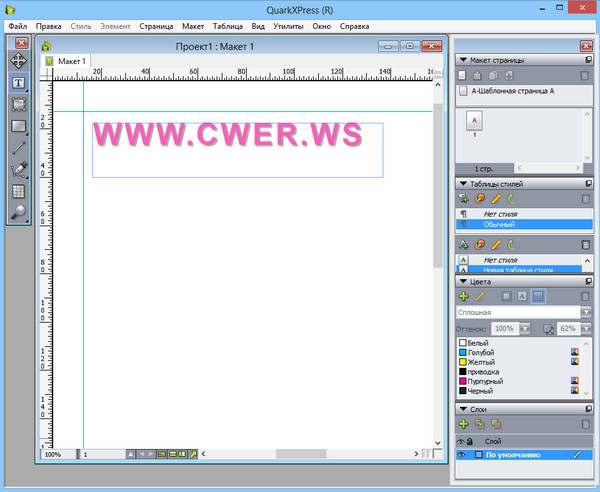Select the Text Content tool
This screenshot has height=492, width=600.
18,82
